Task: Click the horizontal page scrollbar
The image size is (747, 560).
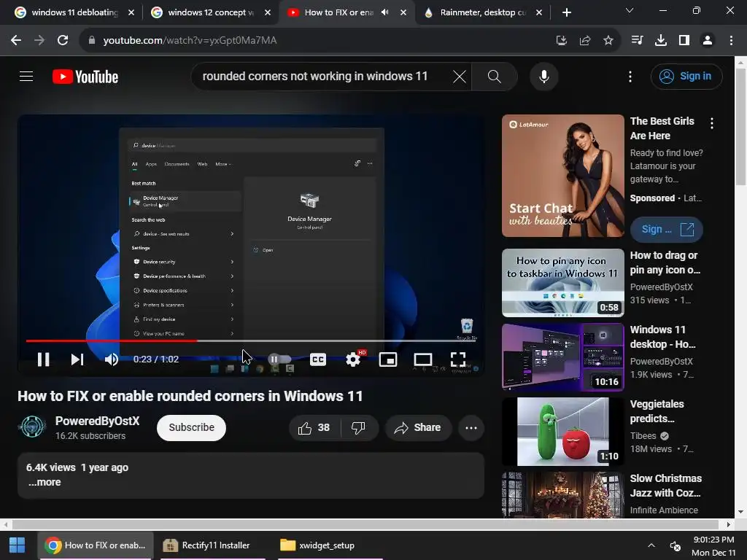Action: tap(365, 524)
